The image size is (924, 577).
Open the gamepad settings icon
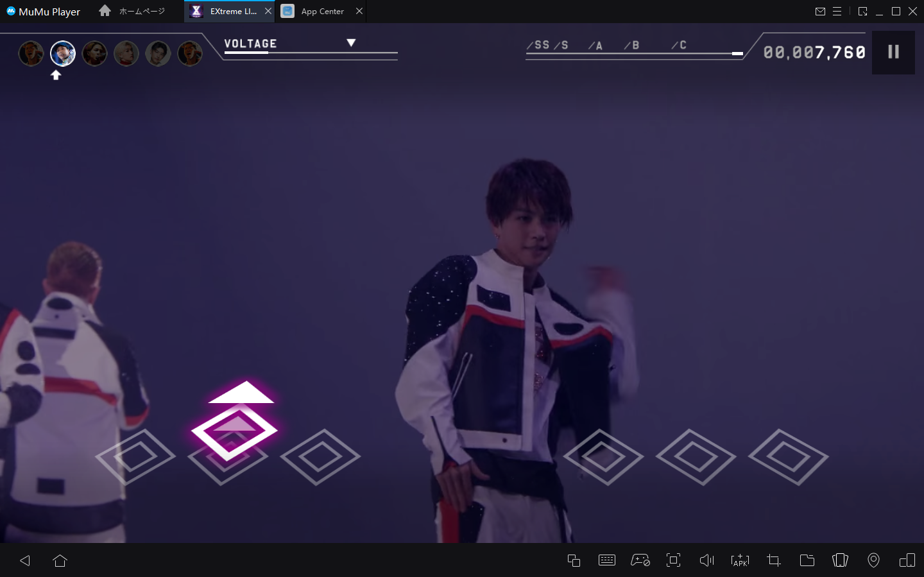[x=640, y=560]
